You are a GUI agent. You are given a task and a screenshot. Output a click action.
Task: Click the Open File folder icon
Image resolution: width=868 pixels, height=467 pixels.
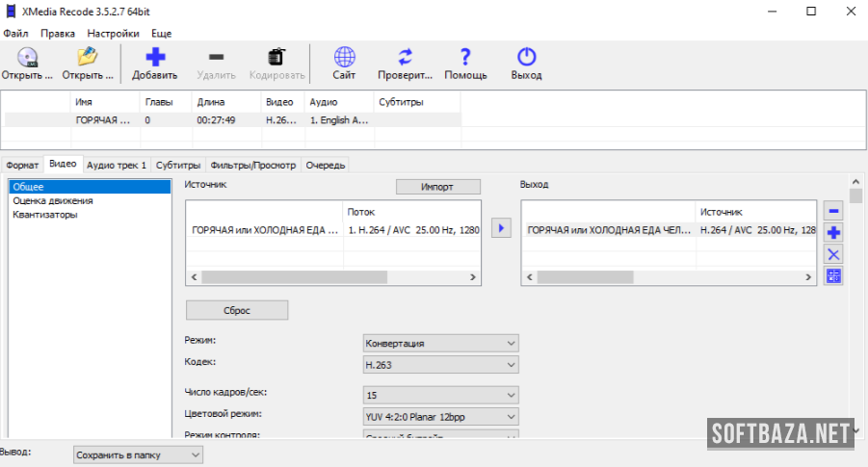(x=88, y=58)
